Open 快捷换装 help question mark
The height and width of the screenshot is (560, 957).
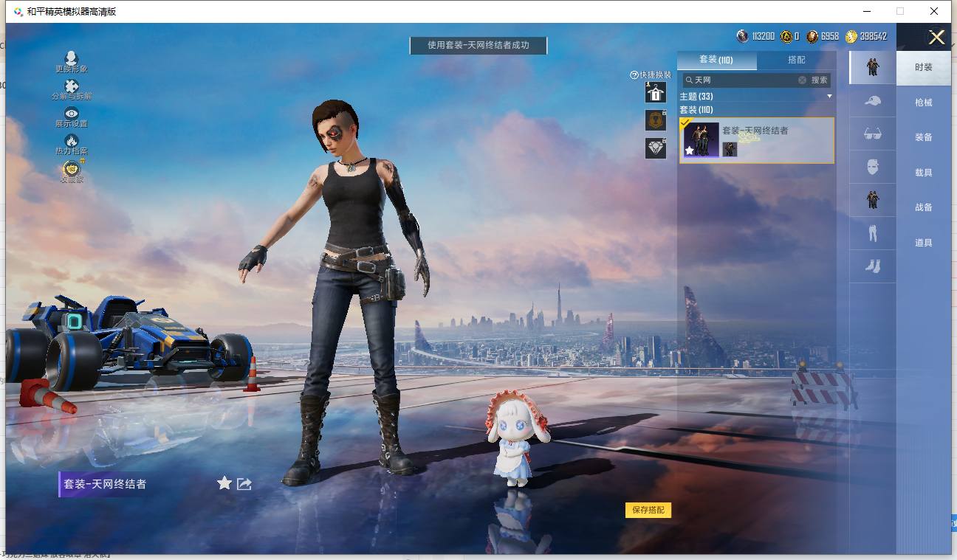click(x=634, y=75)
